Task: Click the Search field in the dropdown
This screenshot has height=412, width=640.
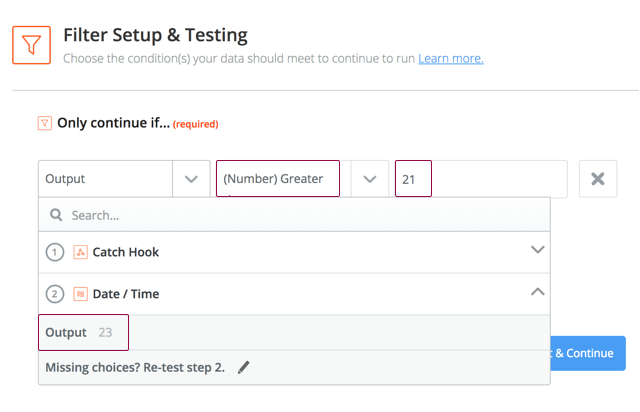Action: point(300,215)
